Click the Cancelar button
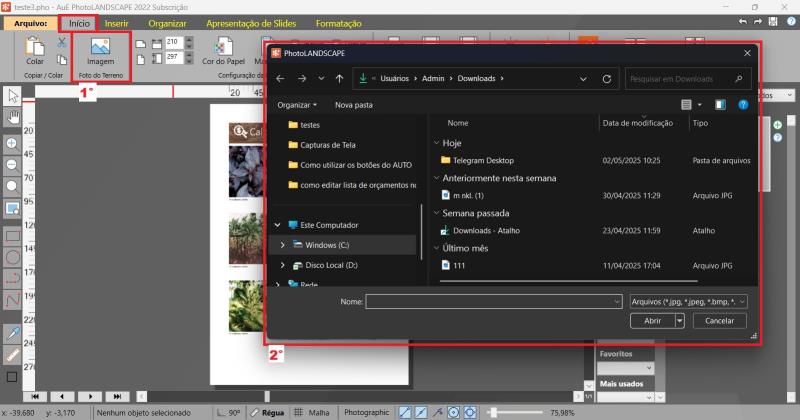 (x=719, y=320)
